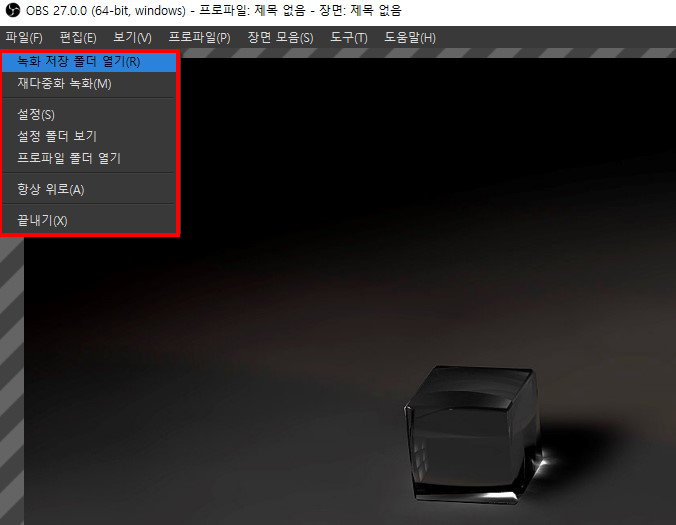Open the 도움말(H) menu
676x525 pixels.
tap(410, 38)
